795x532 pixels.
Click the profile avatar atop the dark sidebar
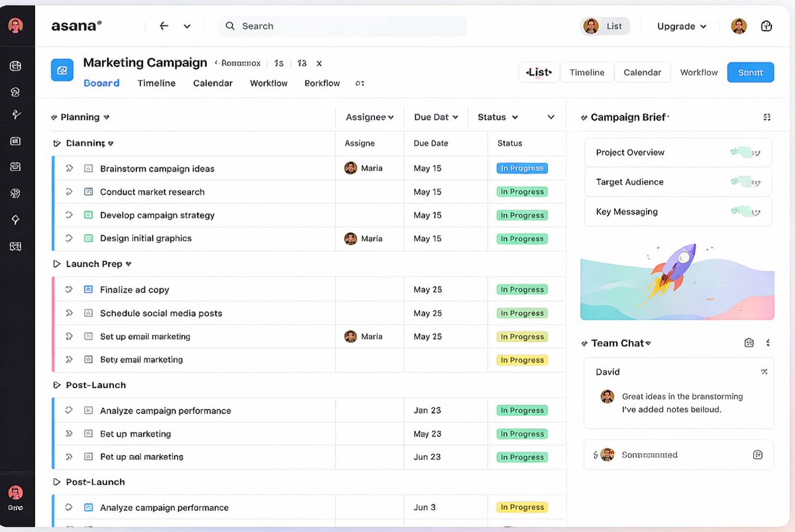pyautogui.click(x=15, y=26)
